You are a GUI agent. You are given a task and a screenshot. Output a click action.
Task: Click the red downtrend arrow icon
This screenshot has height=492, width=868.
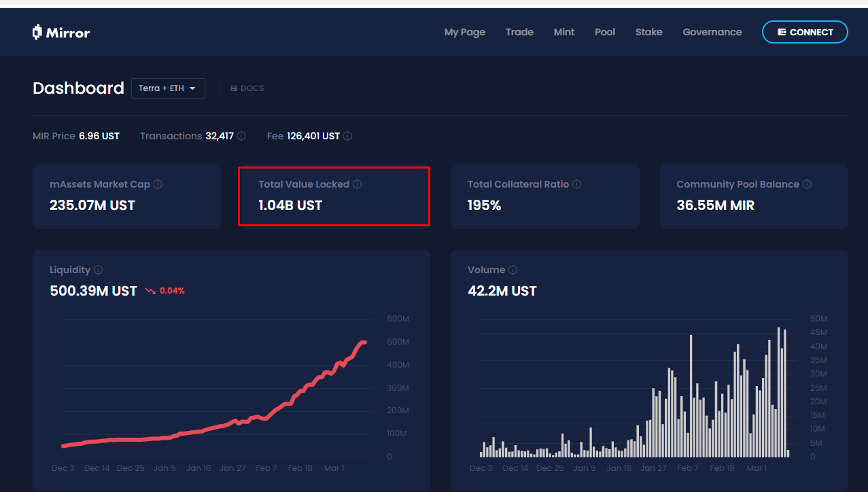[150, 291]
